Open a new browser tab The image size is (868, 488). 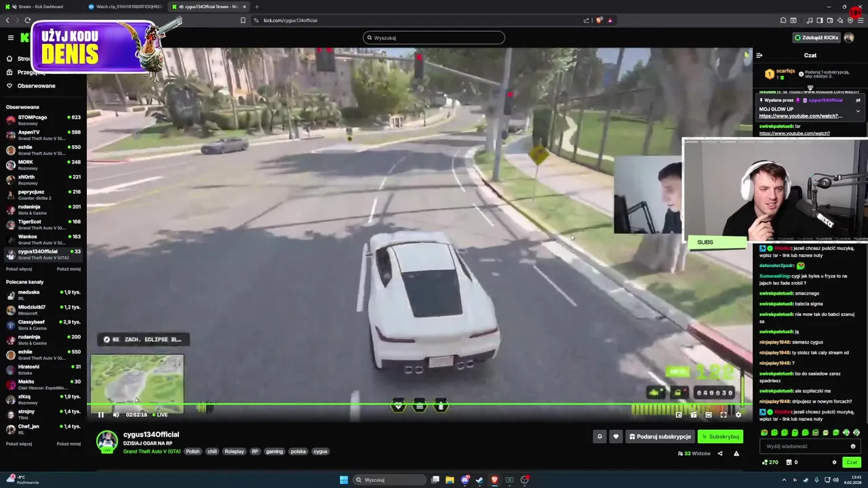(x=256, y=7)
